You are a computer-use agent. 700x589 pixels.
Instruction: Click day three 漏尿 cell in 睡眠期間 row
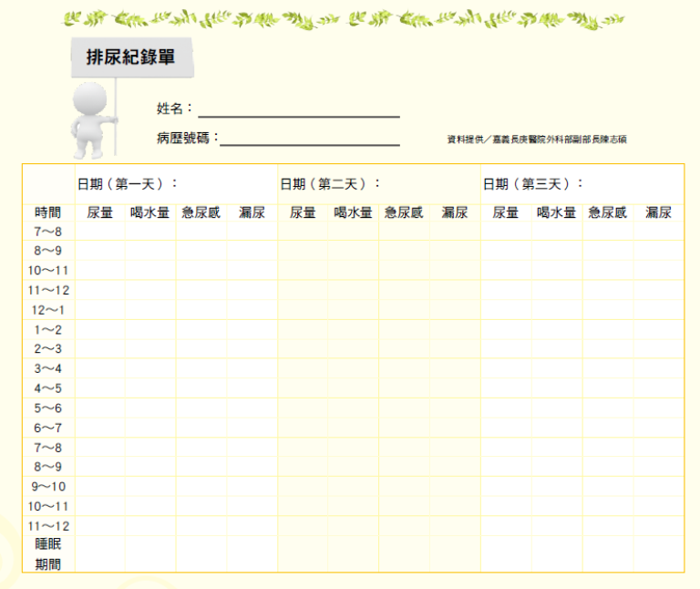[x=659, y=554]
